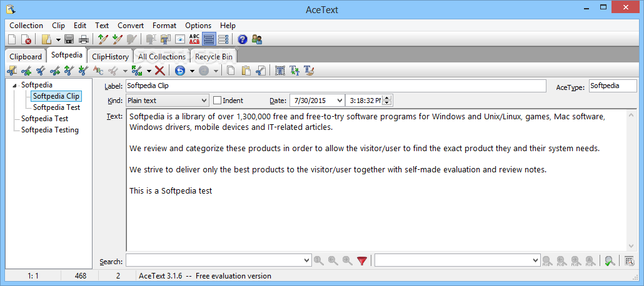Click the two-pages Copy icon in clip toolbar
This screenshot has width=644, height=286.
click(x=231, y=71)
